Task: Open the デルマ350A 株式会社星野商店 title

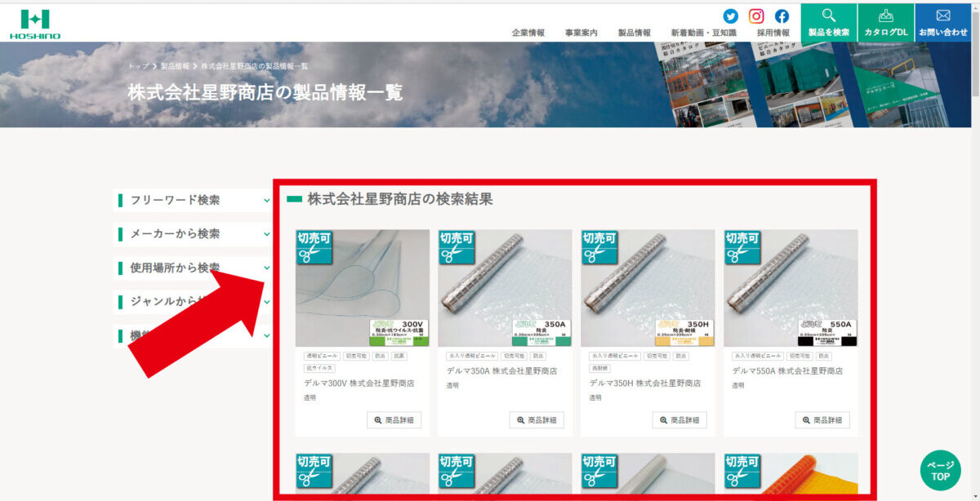Action: pos(502,370)
